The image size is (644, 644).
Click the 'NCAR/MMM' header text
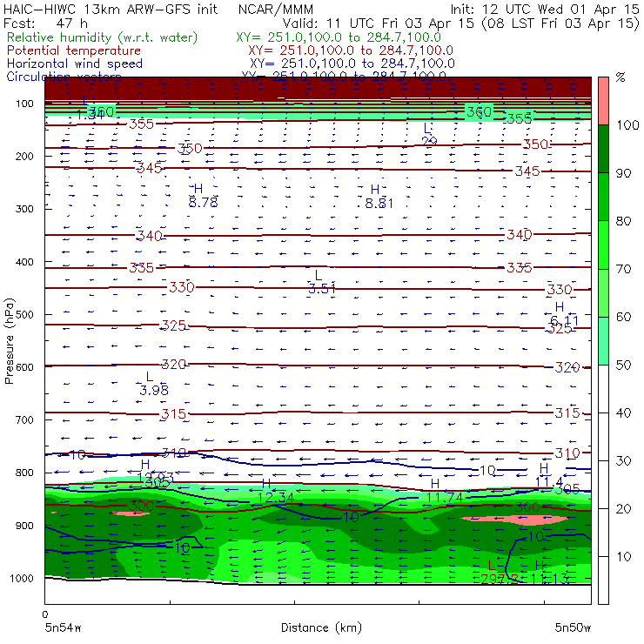pos(276,9)
